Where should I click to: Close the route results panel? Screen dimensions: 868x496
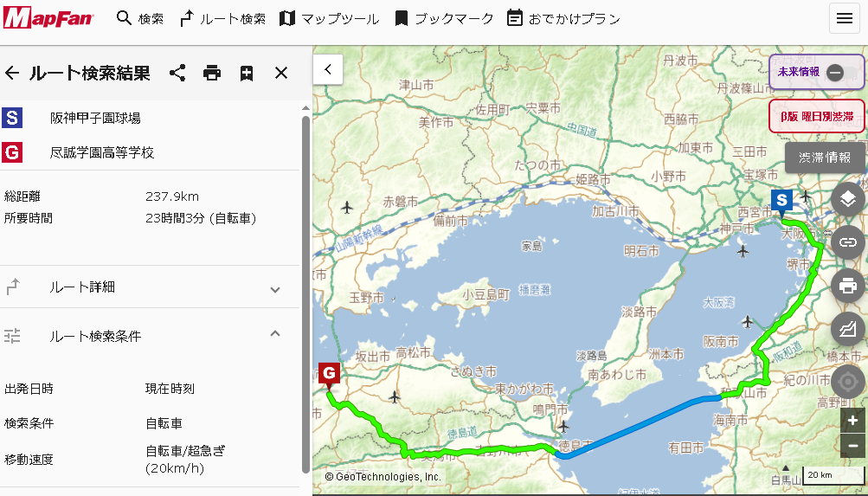(281, 73)
